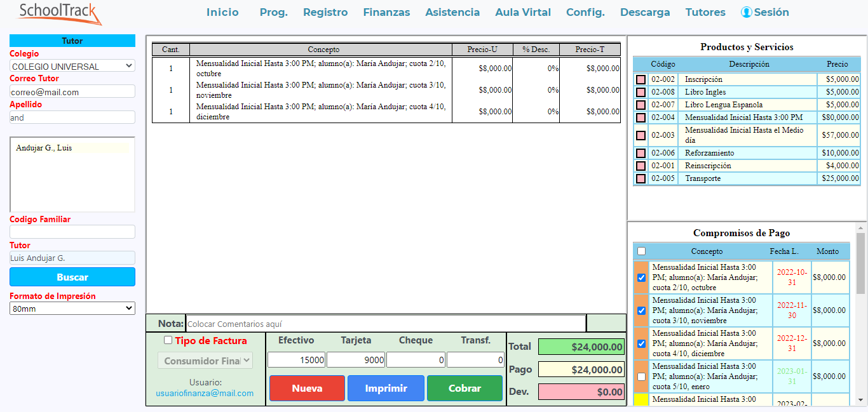Click the Transf. amount field
Image resolution: width=868 pixels, height=412 pixels.
(475, 360)
